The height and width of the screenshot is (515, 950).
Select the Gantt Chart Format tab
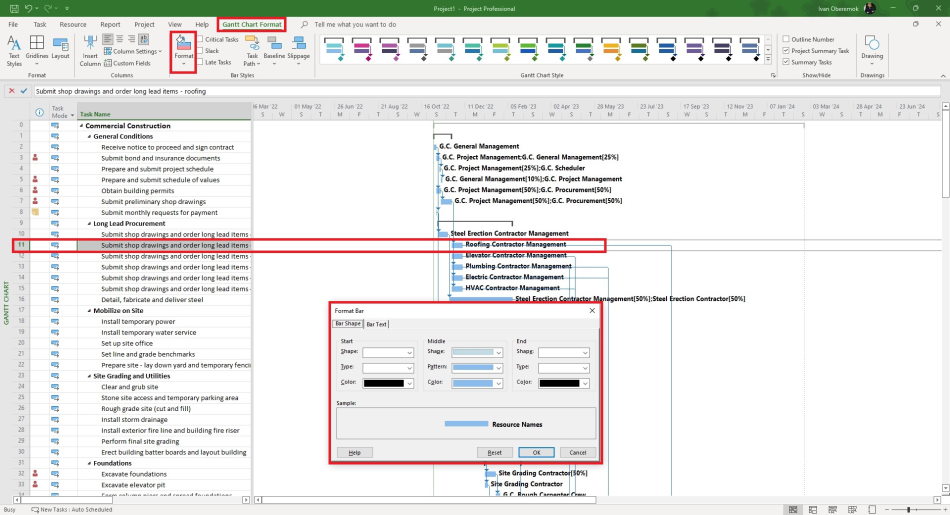click(x=252, y=24)
